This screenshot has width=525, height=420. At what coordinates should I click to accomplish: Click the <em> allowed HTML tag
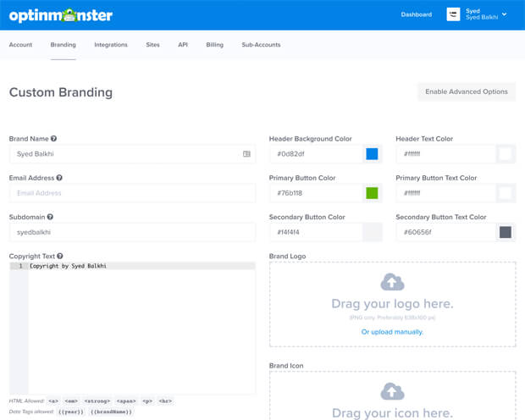pos(71,401)
